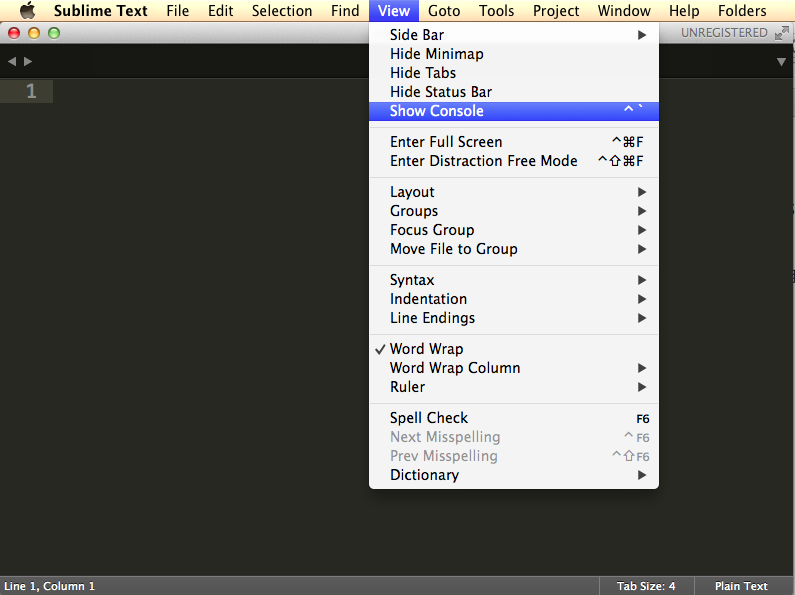795x595 pixels.
Task: Click the full screen arrows icon
Action: click(x=782, y=33)
